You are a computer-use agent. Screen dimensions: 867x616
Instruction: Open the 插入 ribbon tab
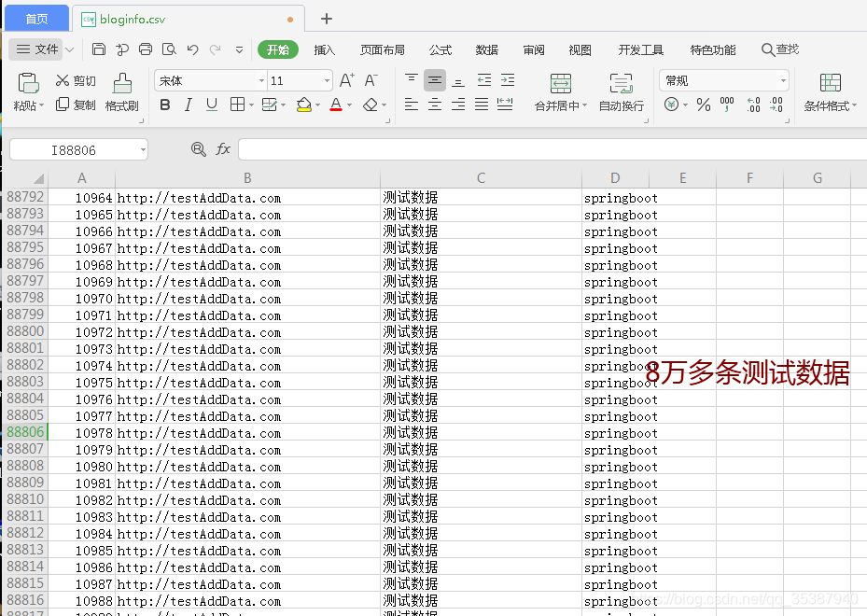click(x=324, y=49)
